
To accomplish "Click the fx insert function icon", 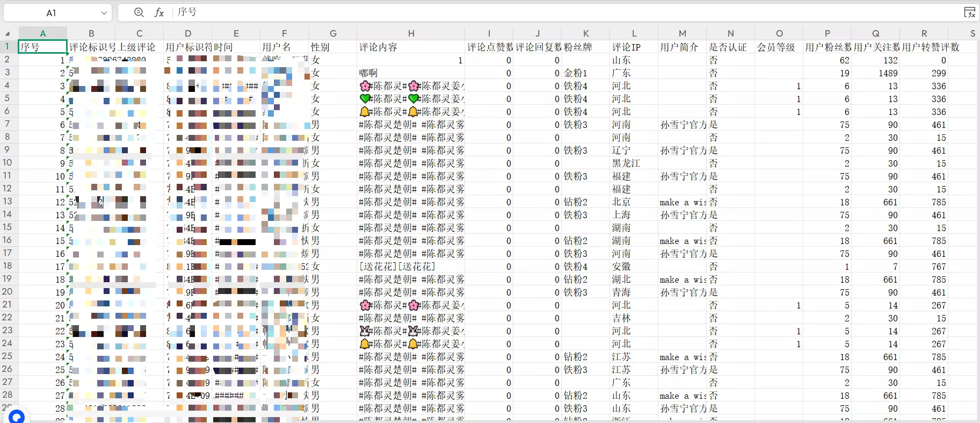I will [x=159, y=12].
